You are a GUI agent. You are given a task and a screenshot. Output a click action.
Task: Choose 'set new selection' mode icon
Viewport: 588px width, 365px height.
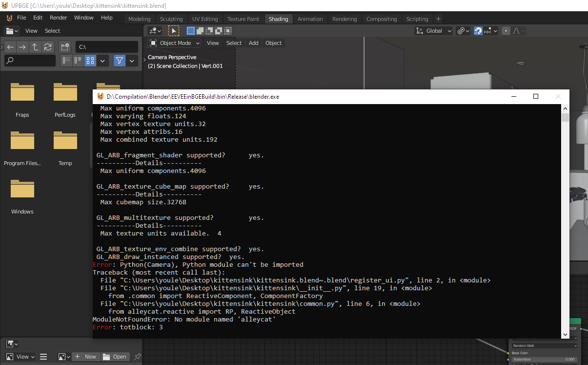coord(191,31)
